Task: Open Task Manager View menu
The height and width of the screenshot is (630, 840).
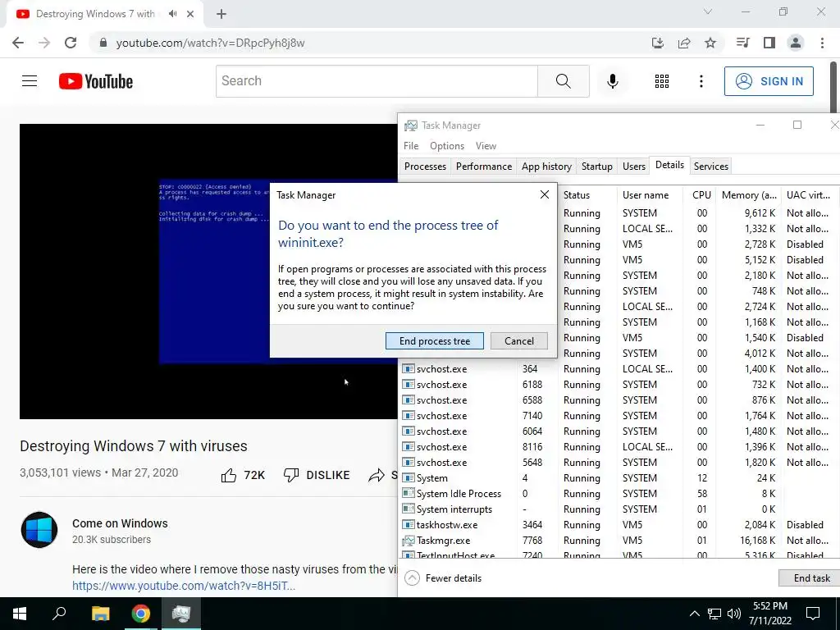Action: point(486,146)
